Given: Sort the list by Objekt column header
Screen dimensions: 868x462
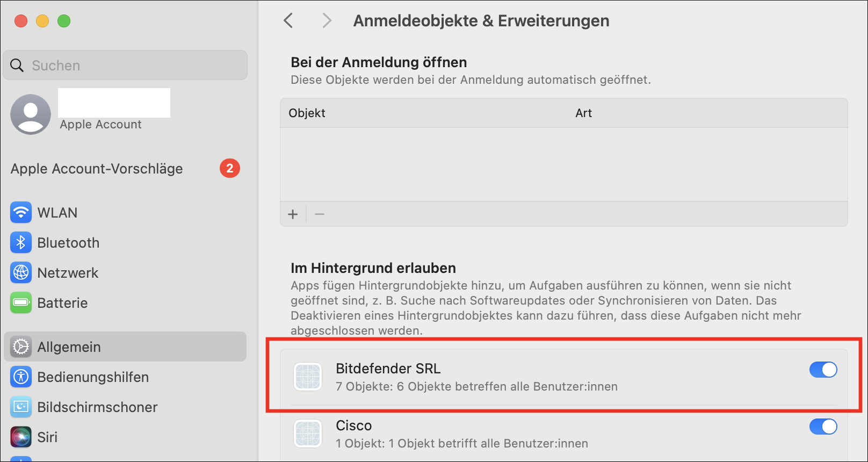Looking at the screenshot, I should point(307,113).
